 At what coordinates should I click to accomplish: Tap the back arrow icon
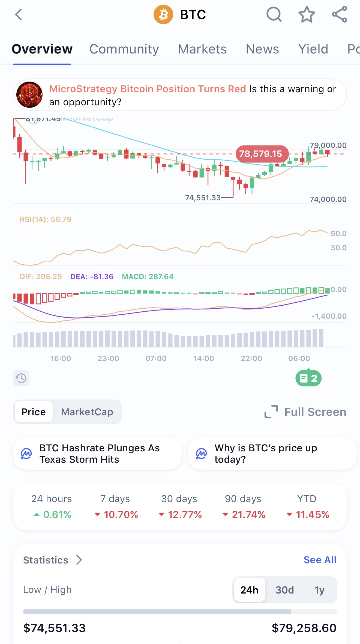[19, 15]
